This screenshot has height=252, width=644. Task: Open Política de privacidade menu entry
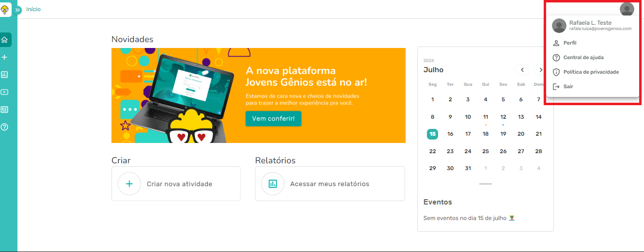pos(591,72)
